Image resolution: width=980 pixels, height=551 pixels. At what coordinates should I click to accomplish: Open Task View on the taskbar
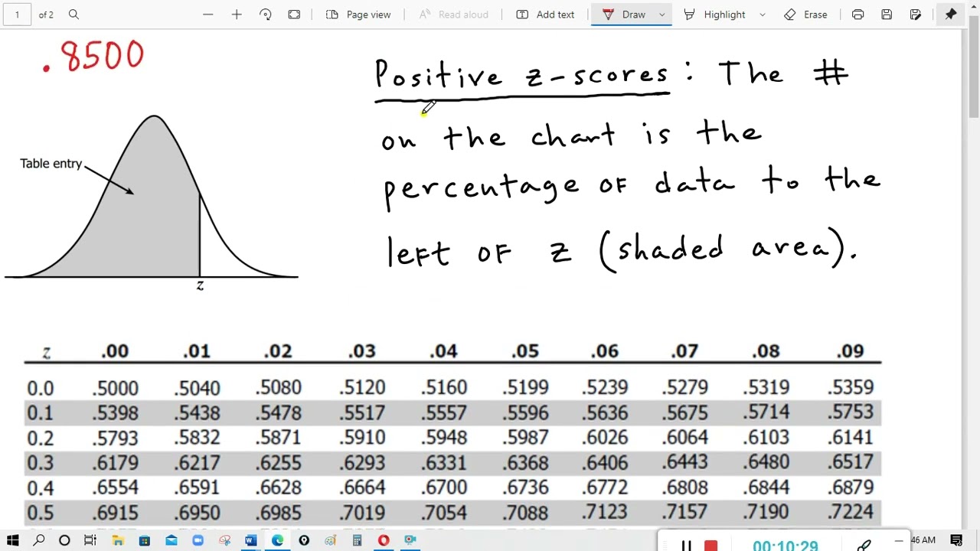tap(90, 541)
